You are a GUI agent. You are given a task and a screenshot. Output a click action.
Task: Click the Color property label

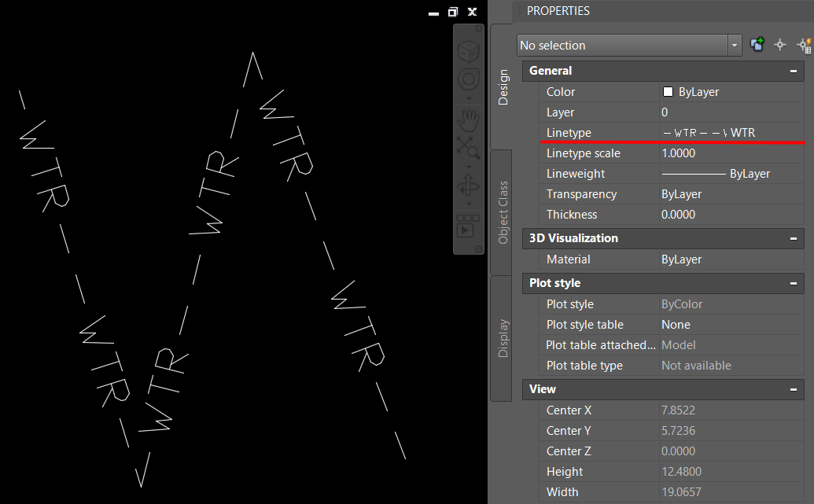click(561, 92)
